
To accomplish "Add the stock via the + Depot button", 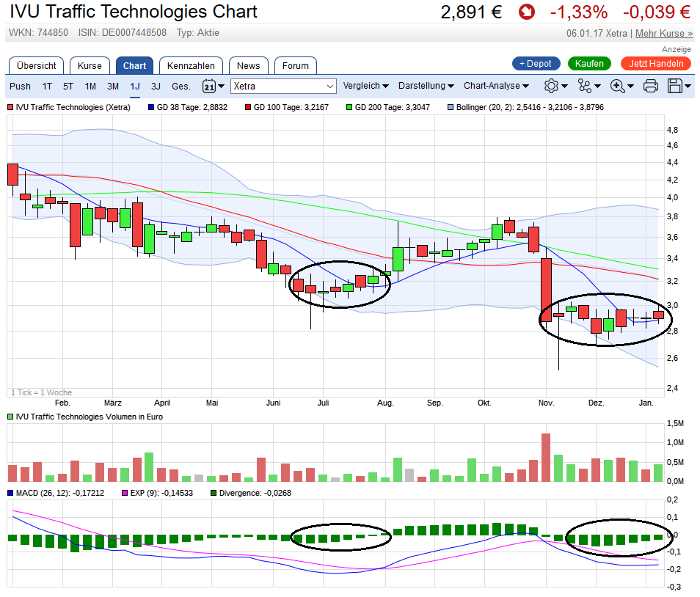I will pyautogui.click(x=536, y=64).
